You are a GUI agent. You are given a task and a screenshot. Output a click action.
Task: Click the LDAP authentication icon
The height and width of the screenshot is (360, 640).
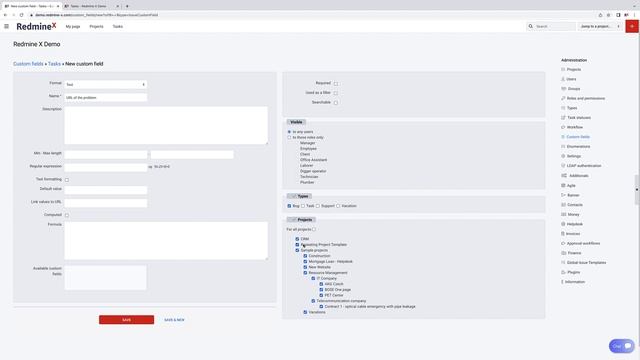coord(563,166)
